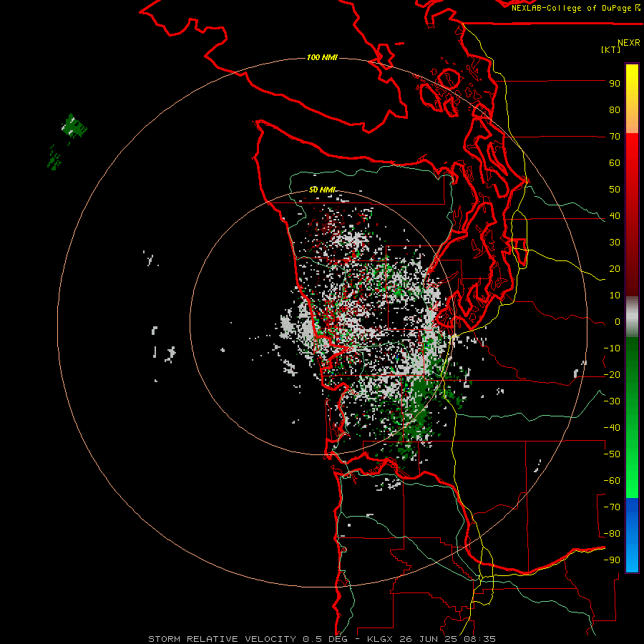This screenshot has height=644, width=644.
Task: Click the 70 value on the velocity scale
Action: coord(615,137)
